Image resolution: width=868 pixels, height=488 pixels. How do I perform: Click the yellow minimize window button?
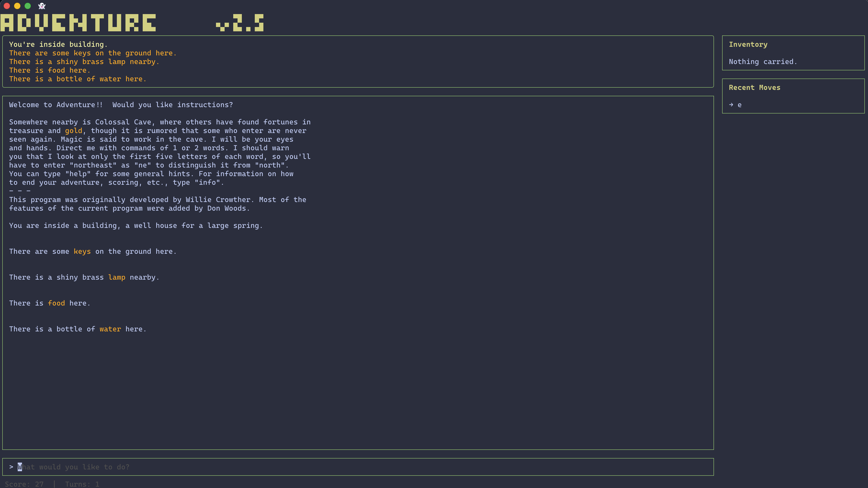(17, 6)
